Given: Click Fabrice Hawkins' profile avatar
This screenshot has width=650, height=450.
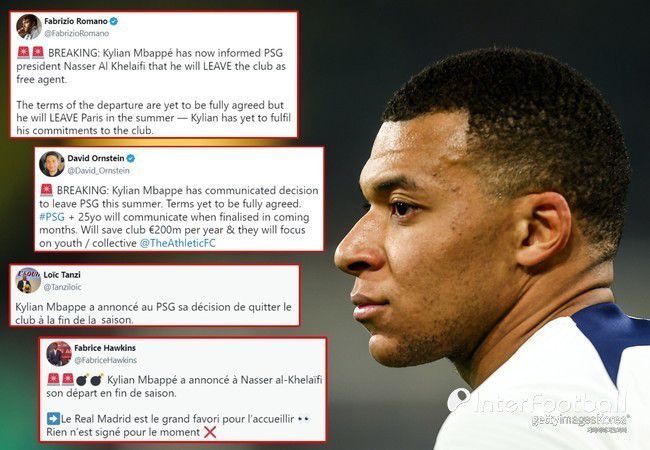Looking at the screenshot, I should pos(59,353).
